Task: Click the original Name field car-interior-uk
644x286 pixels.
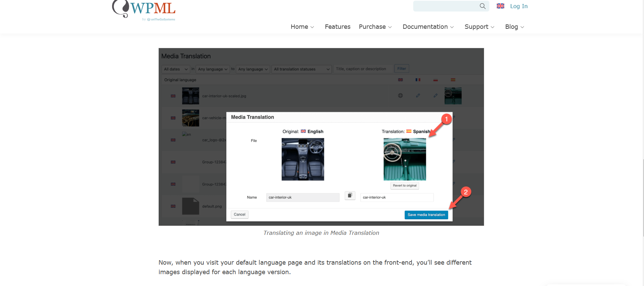Action: (x=303, y=197)
